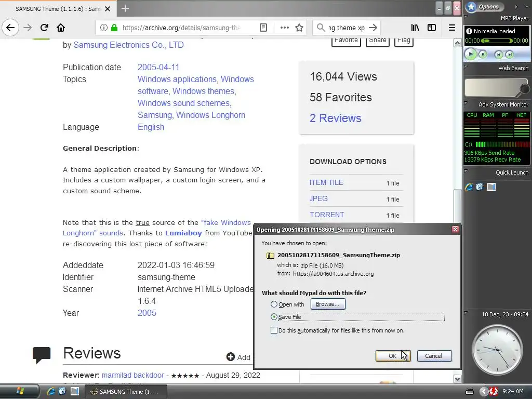Click the scrollbar down arrow
Image resolution: width=532 pixels, height=399 pixels.
pos(457,379)
